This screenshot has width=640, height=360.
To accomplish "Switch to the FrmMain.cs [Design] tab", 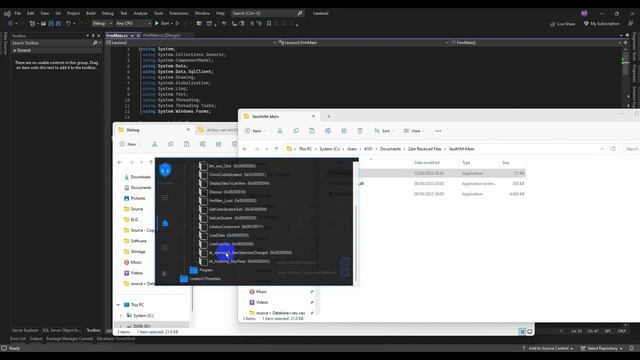I will (x=161, y=36).
